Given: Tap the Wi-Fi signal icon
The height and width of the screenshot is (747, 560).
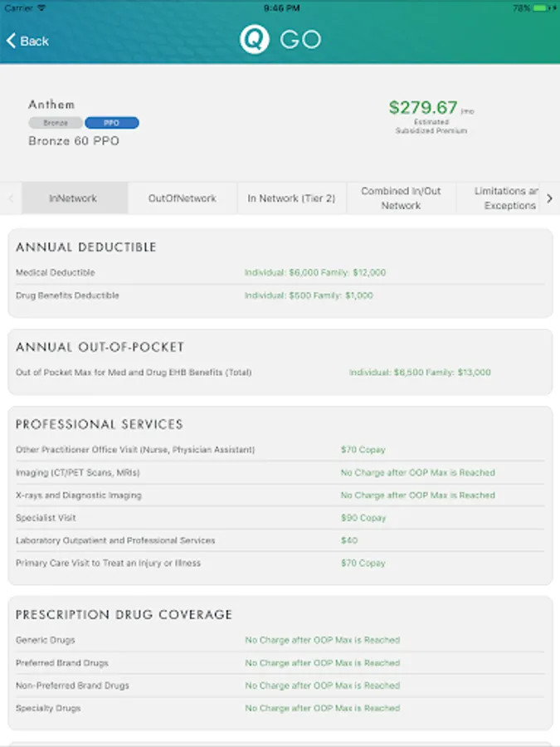Looking at the screenshot, I should (x=42, y=7).
